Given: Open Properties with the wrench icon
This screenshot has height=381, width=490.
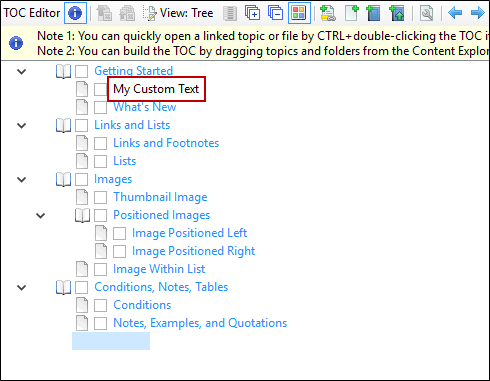Looking at the screenshot, I should pyautogui.click(x=426, y=13).
